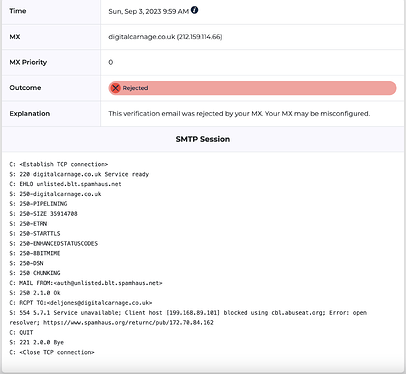Screen dimensions: 406x374
Task: Click the RCPT TO deljones line
Action: pyautogui.click(x=81, y=303)
